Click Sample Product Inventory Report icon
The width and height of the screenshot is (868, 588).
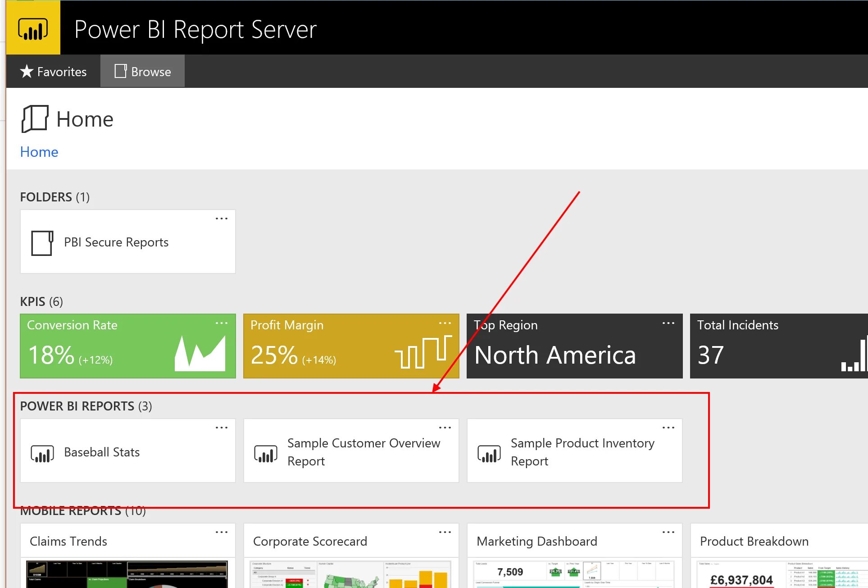pos(489,453)
